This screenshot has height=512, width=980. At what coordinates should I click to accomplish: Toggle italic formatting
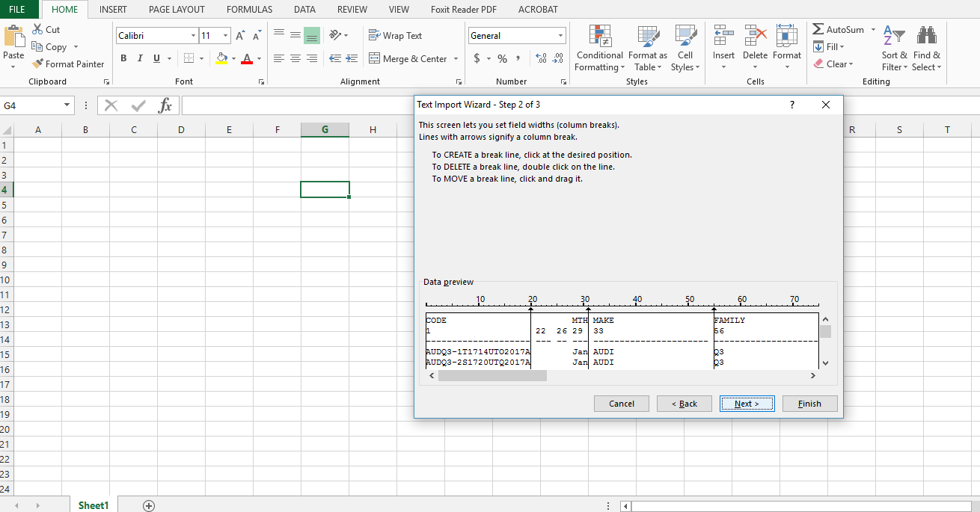(139, 58)
